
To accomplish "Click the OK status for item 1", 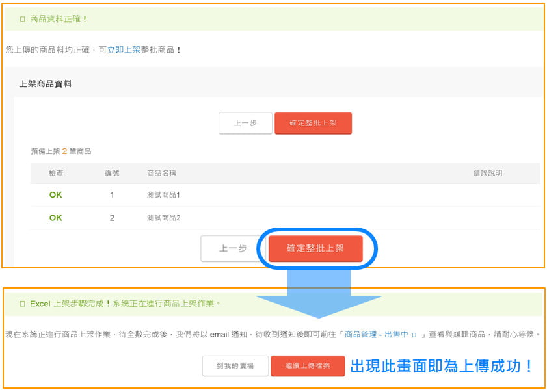I will point(56,195).
